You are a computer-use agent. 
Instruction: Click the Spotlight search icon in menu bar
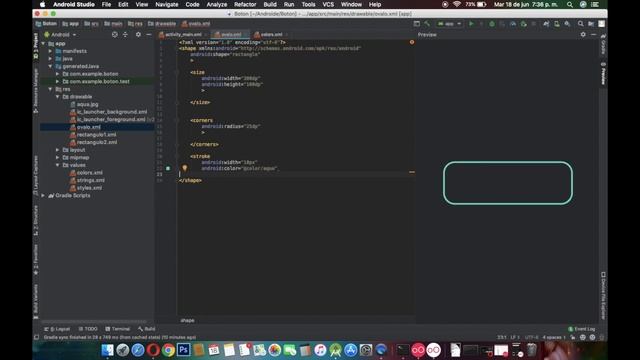coord(570,4)
